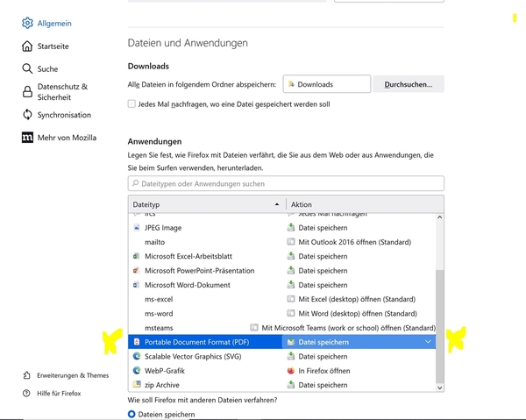Click the Mehr von Mozilla icon

[27, 138]
